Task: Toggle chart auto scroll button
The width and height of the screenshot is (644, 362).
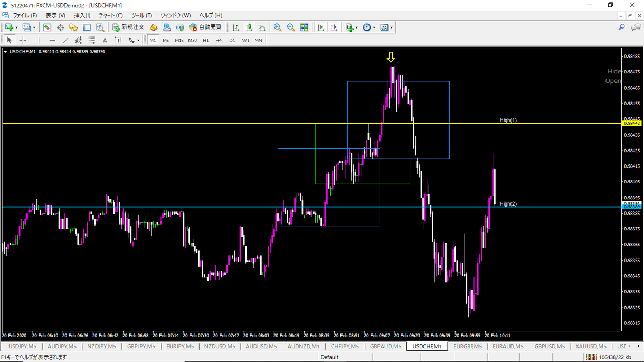Action: coord(320,27)
